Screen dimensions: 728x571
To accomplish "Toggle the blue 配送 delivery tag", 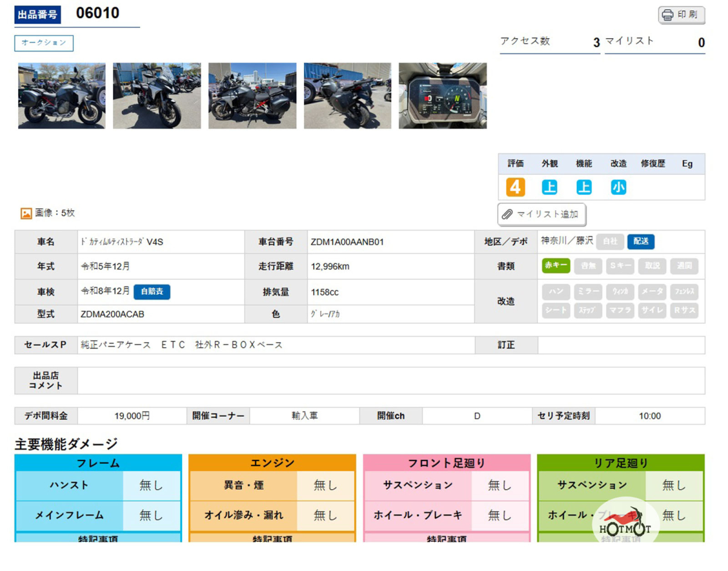I will click(x=641, y=242).
